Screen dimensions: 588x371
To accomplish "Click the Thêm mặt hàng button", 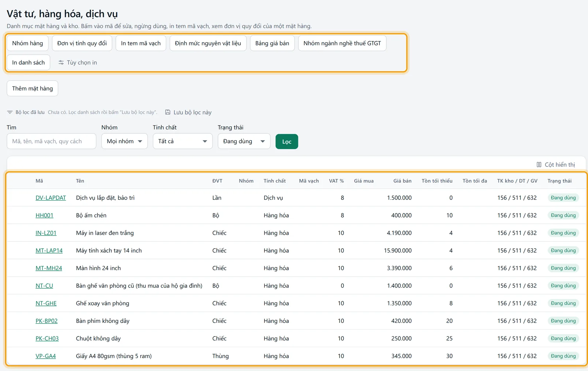I will [32, 89].
